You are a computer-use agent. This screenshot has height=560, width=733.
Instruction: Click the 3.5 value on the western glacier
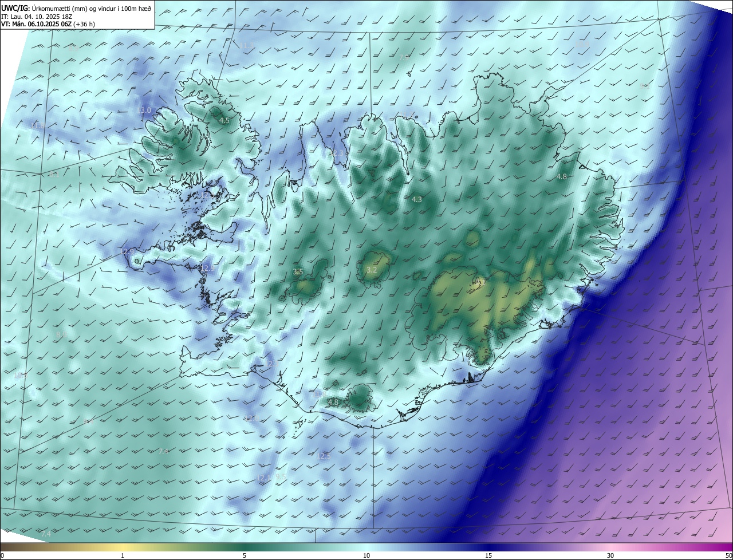point(298,272)
